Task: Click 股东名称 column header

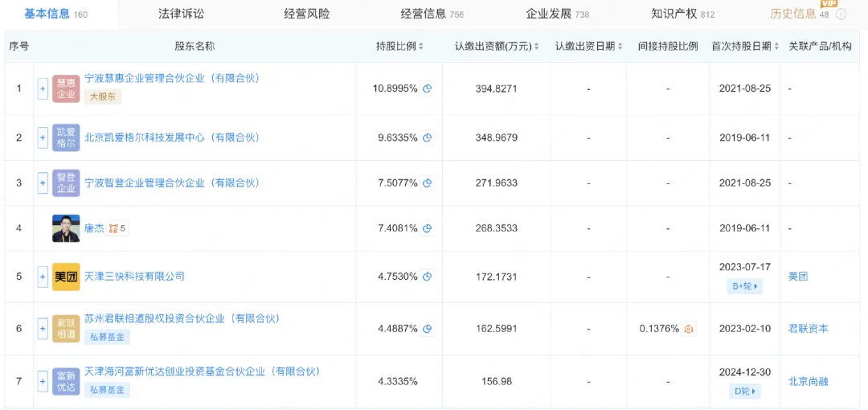Action: pyautogui.click(x=194, y=47)
